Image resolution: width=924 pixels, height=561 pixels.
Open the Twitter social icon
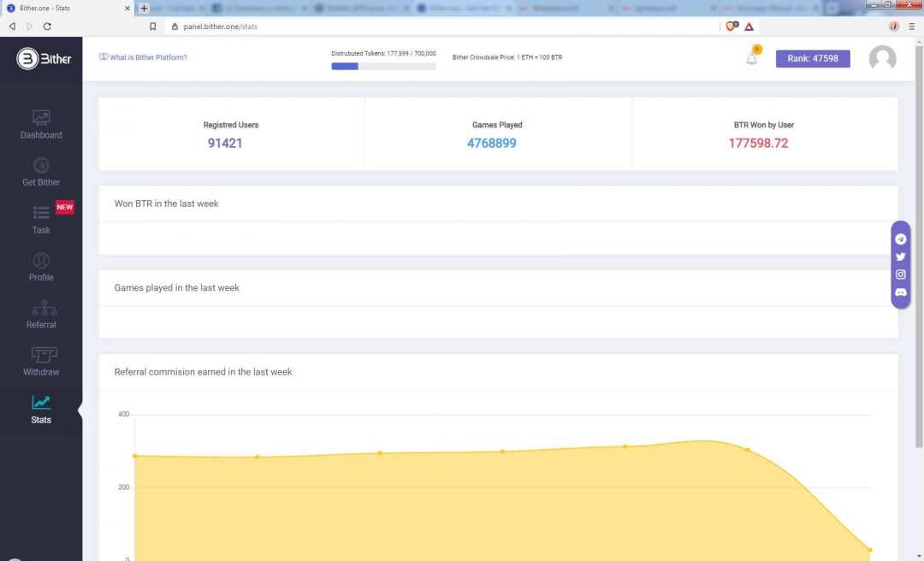[x=900, y=257]
